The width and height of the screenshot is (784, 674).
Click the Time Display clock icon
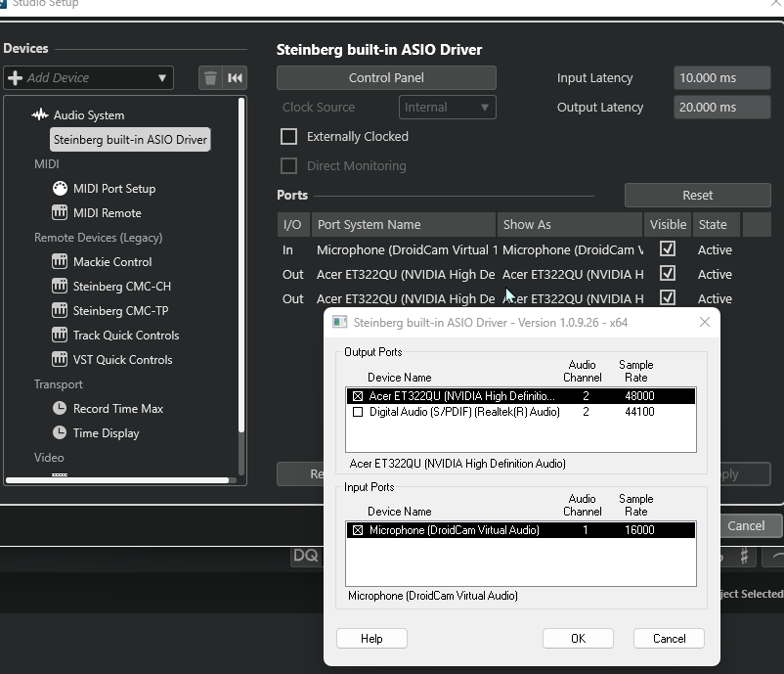60,433
